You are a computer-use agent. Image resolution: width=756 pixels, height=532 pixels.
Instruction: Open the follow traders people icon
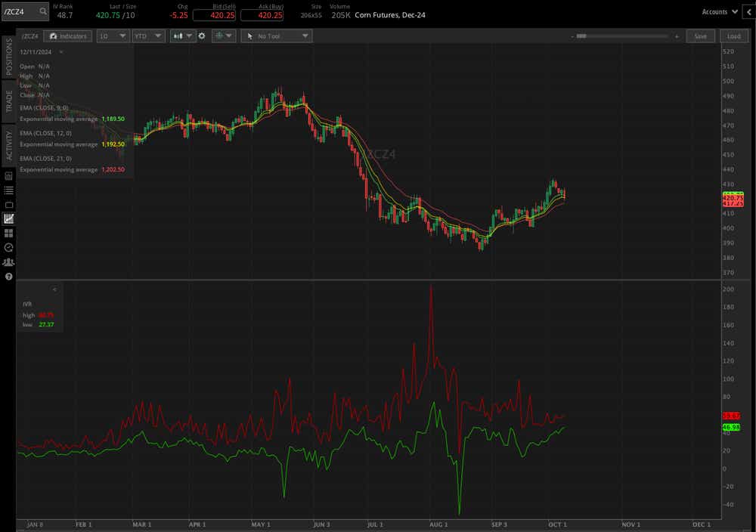click(x=8, y=262)
